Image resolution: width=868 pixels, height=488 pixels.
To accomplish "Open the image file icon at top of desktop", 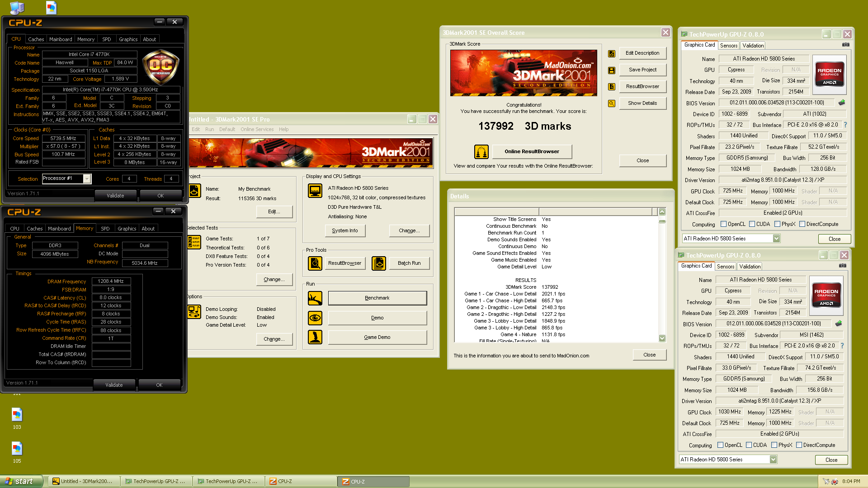I will [x=51, y=7].
